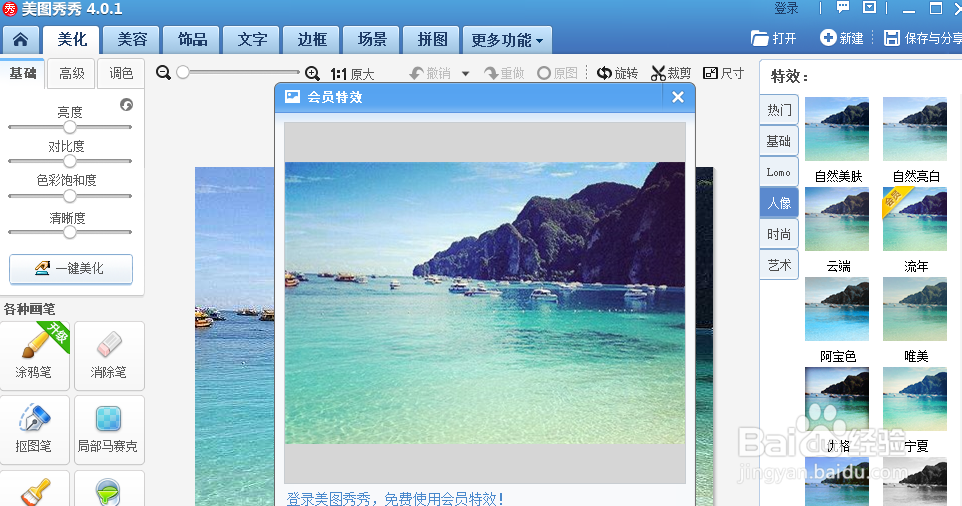Image resolution: width=962 pixels, height=506 pixels.
Task: Click the 亮度 brightness slider handle
Action: pyautogui.click(x=70, y=127)
